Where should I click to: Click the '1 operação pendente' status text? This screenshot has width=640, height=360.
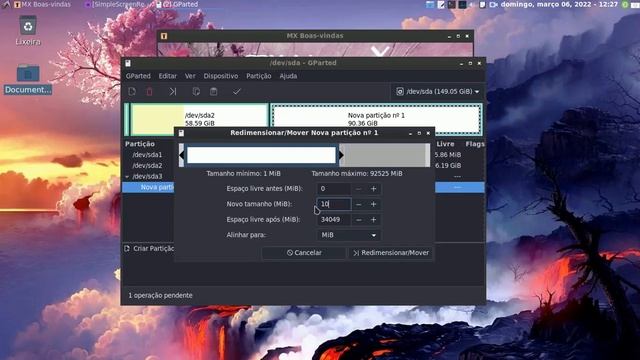click(160, 295)
